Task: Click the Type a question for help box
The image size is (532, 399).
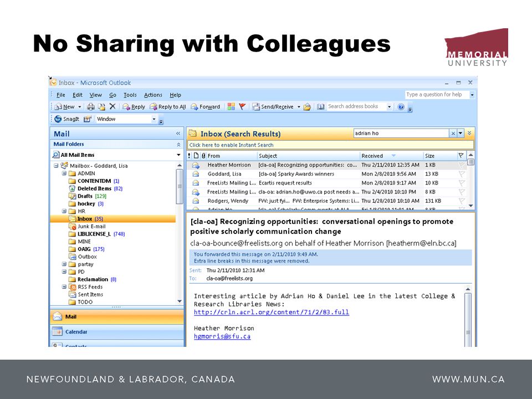Action: click(x=437, y=95)
